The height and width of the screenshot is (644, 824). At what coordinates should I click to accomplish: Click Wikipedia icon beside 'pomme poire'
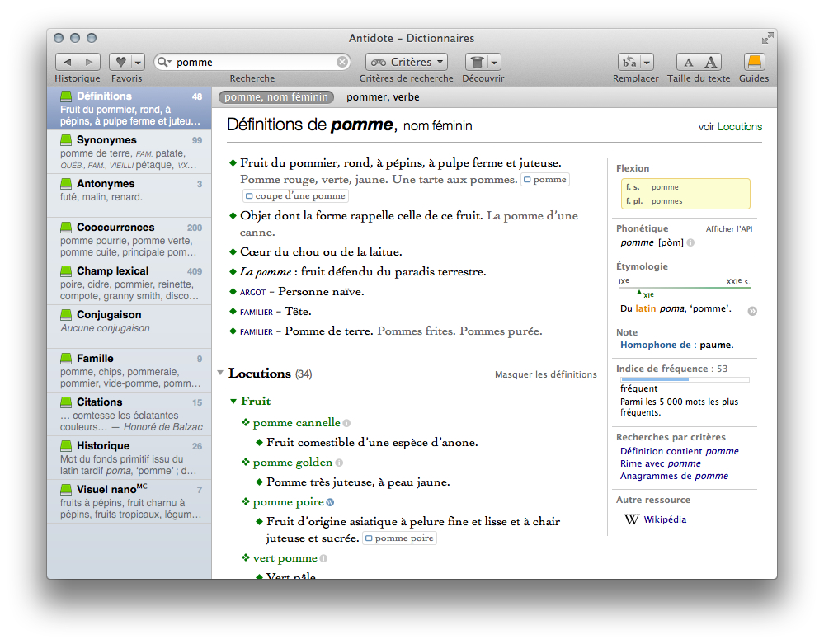[330, 503]
